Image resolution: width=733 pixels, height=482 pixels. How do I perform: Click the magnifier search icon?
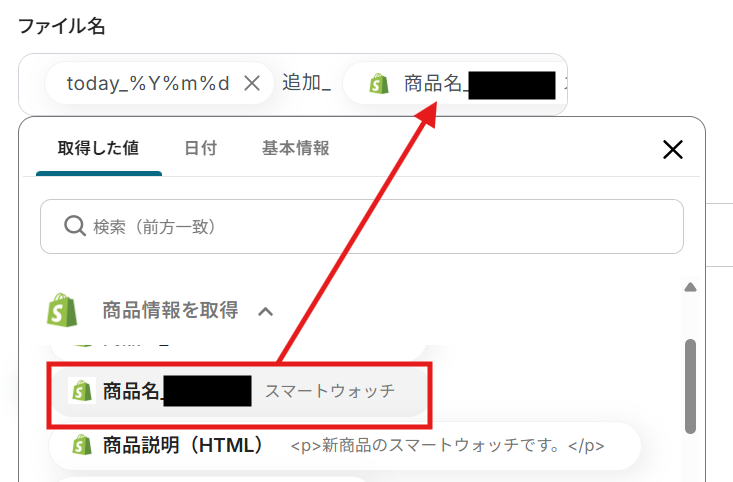coord(74,226)
